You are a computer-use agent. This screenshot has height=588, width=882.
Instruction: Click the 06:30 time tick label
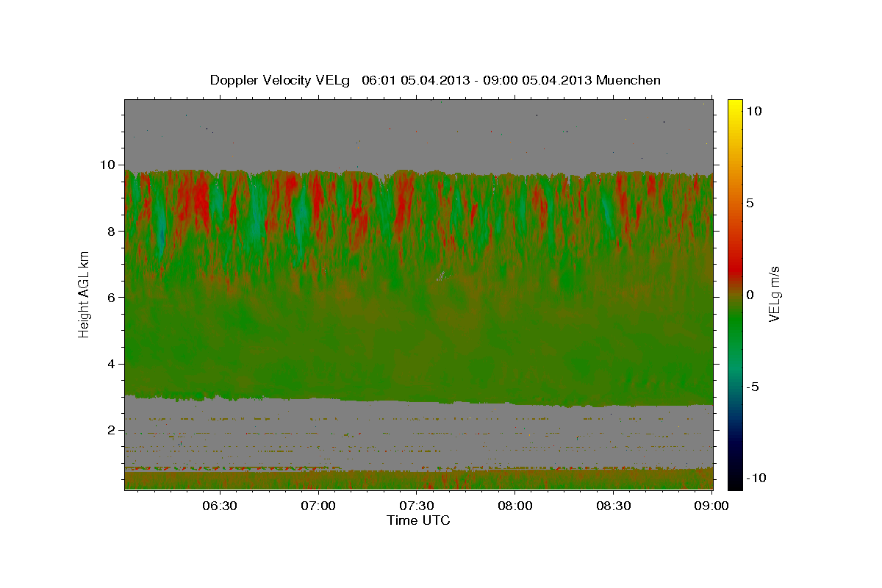tap(220, 506)
